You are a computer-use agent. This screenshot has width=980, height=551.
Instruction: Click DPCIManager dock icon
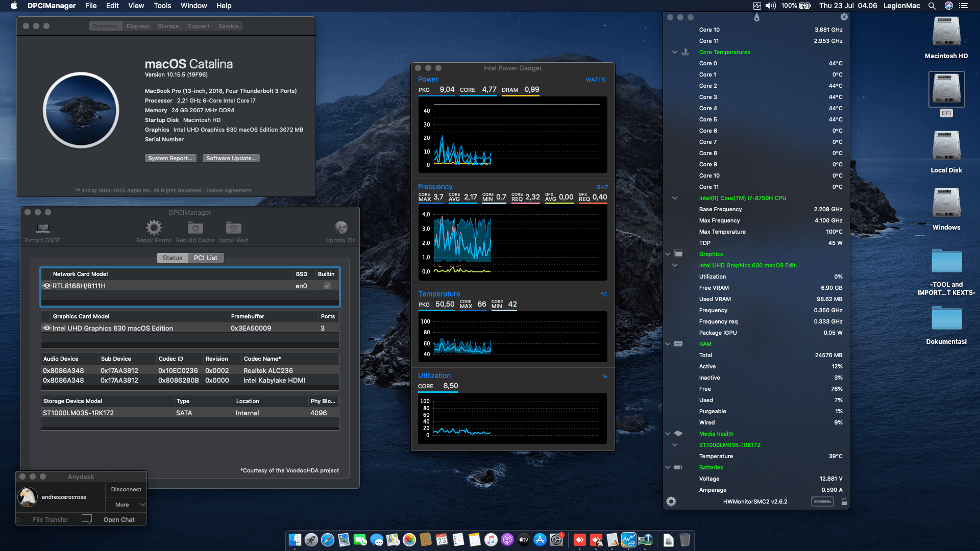[x=645, y=539]
